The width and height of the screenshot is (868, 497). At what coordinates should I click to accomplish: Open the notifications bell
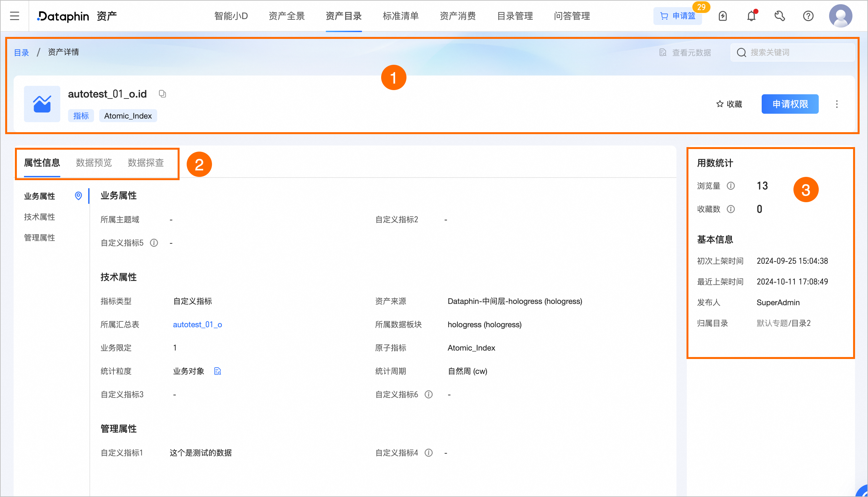(x=751, y=16)
